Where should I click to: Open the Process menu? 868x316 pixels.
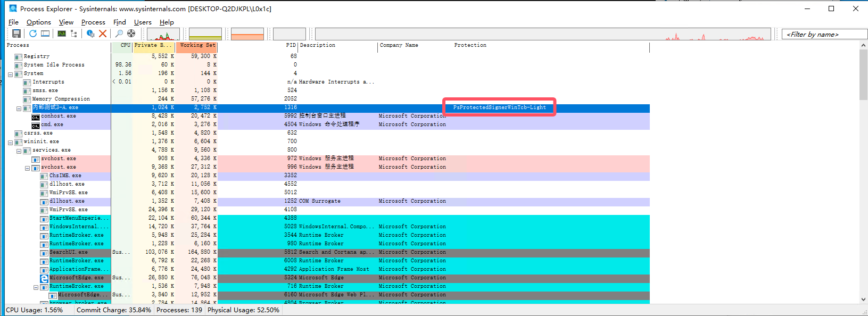click(93, 22)
